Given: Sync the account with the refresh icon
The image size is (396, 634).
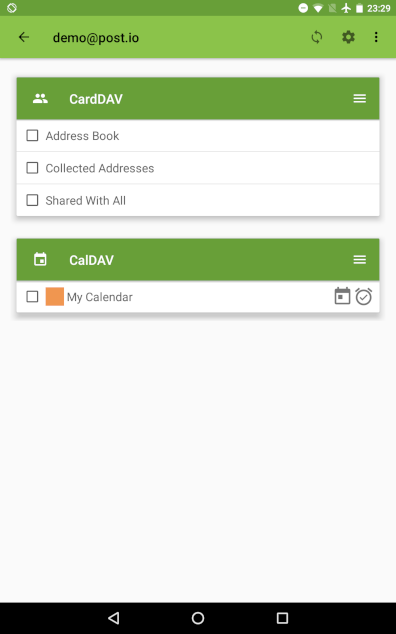Looking at the screenshot, I should click(x=317, y=37).
